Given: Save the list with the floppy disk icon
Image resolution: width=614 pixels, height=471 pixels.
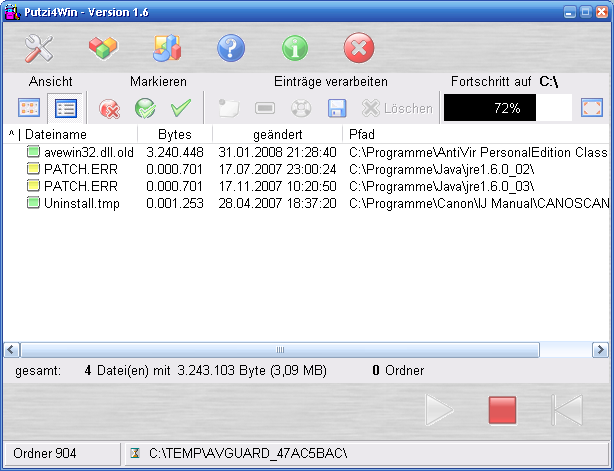Looking at the screenshot, I should click(337, 108).
